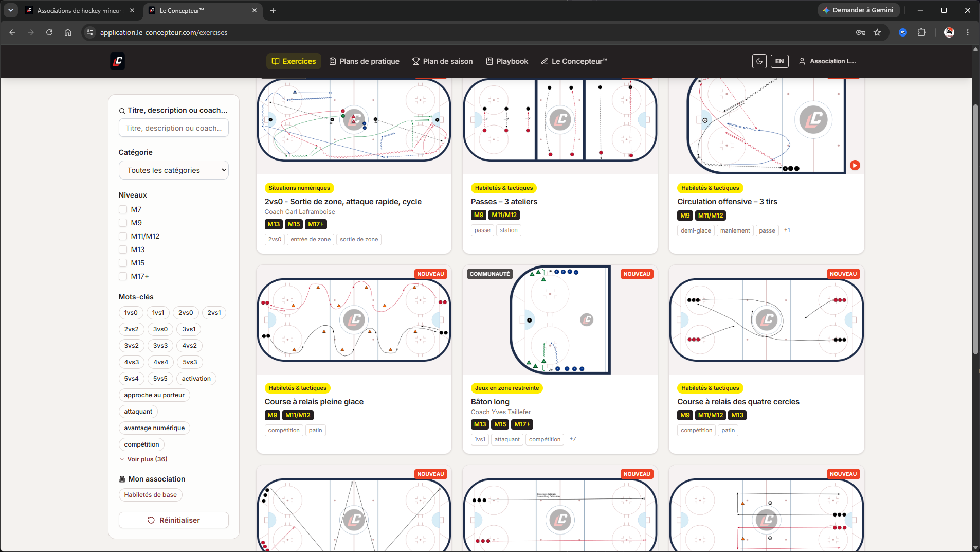The image size is (980, 552).
Task: Toggle dark mode moon icon
Action: tap(759, 61)
